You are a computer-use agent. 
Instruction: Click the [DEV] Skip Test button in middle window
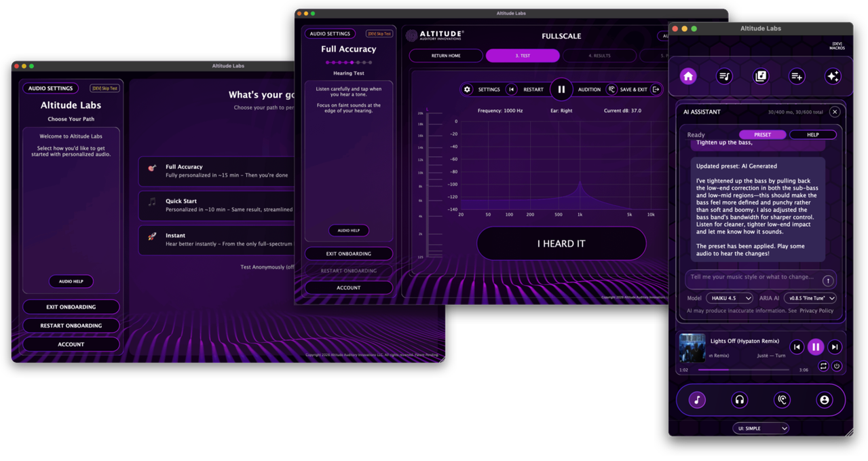pyautogui.click(x=379, y=33)
